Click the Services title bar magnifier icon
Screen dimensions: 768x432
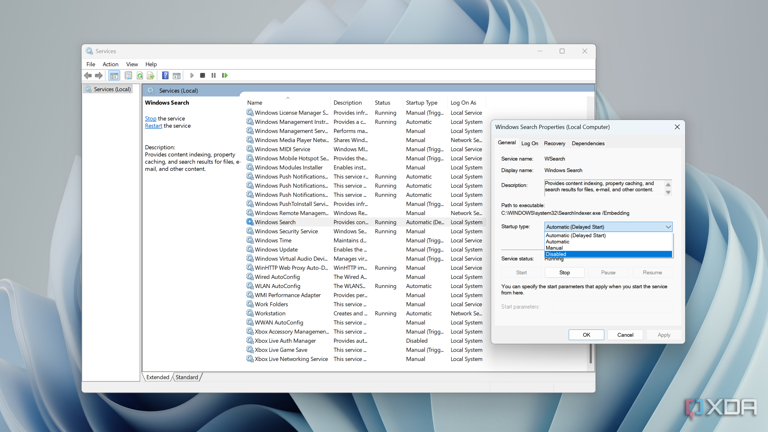coord(89,51)
